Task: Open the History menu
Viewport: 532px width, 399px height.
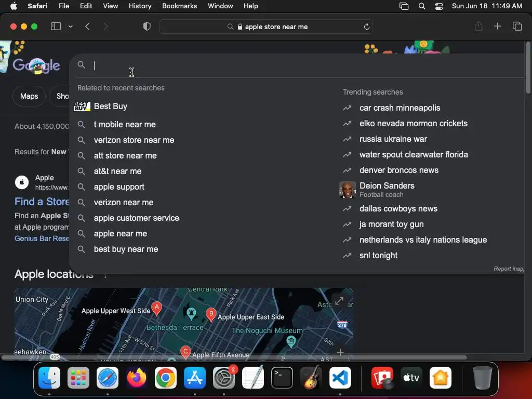Action: pos(140,6)
